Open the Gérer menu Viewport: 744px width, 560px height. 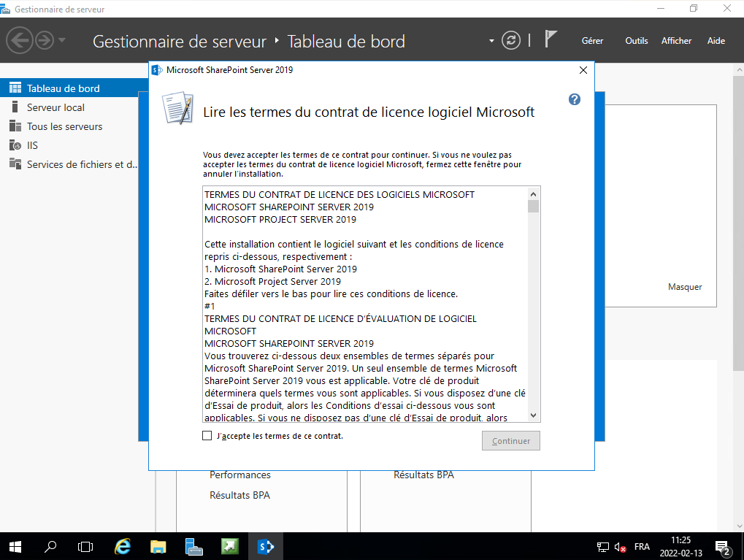click(x=592, y=41)
